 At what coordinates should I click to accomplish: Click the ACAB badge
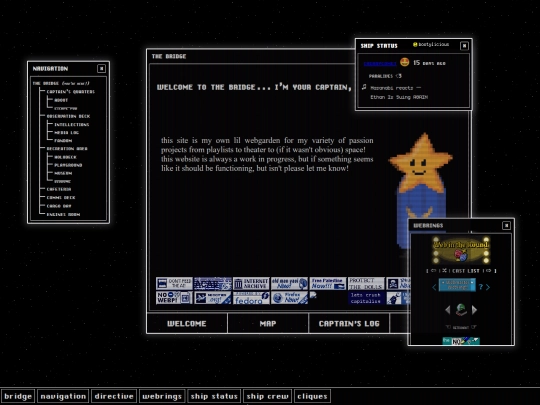tap(212, 283)
